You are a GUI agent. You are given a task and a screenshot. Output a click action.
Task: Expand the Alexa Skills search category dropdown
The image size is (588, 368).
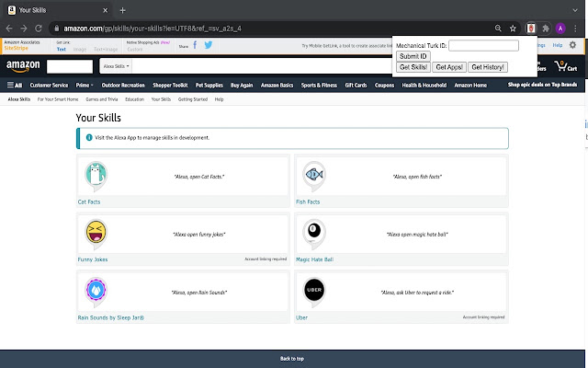tap(116, 66)
